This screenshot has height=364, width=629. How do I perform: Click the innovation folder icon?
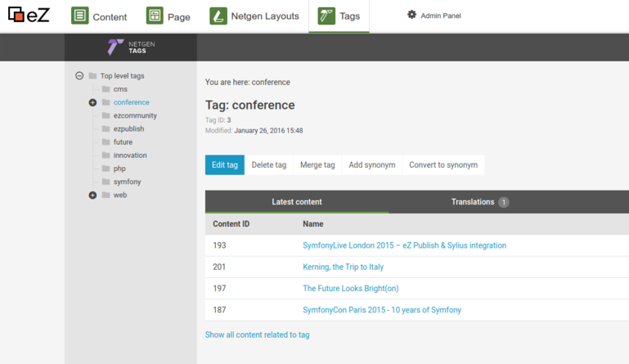pos(106,155)
